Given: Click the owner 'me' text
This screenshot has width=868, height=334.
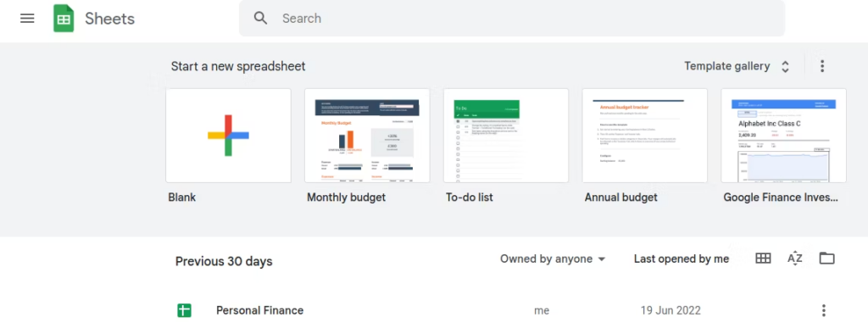Looking at the screenshot, I should point(542,311).
